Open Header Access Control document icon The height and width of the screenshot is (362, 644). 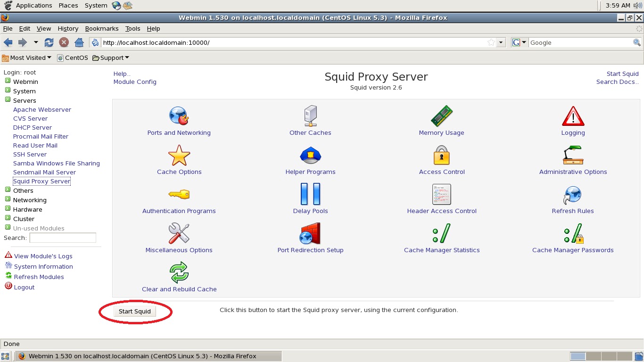(442, 194)
